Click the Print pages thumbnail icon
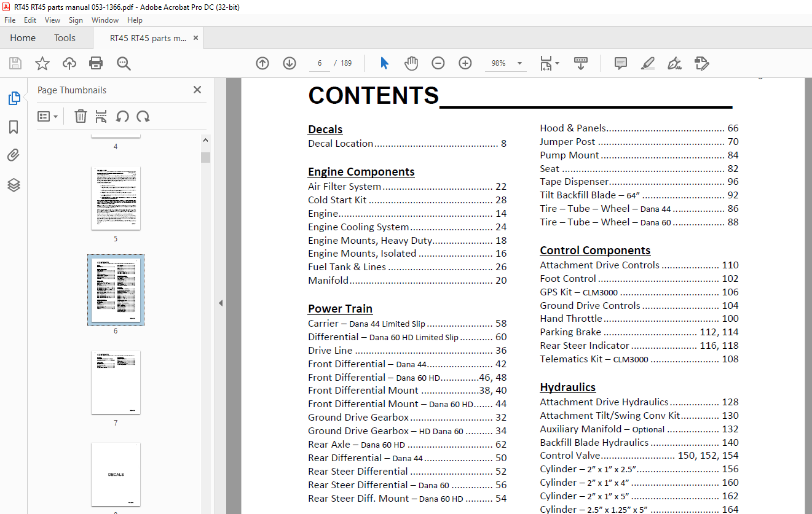This screenshot has width=812, height=514. (101, 116)
